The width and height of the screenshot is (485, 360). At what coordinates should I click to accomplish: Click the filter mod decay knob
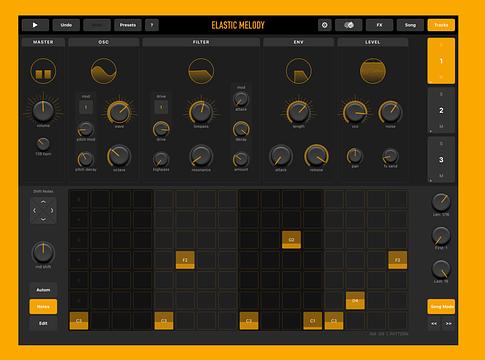[x=241, y=129]
